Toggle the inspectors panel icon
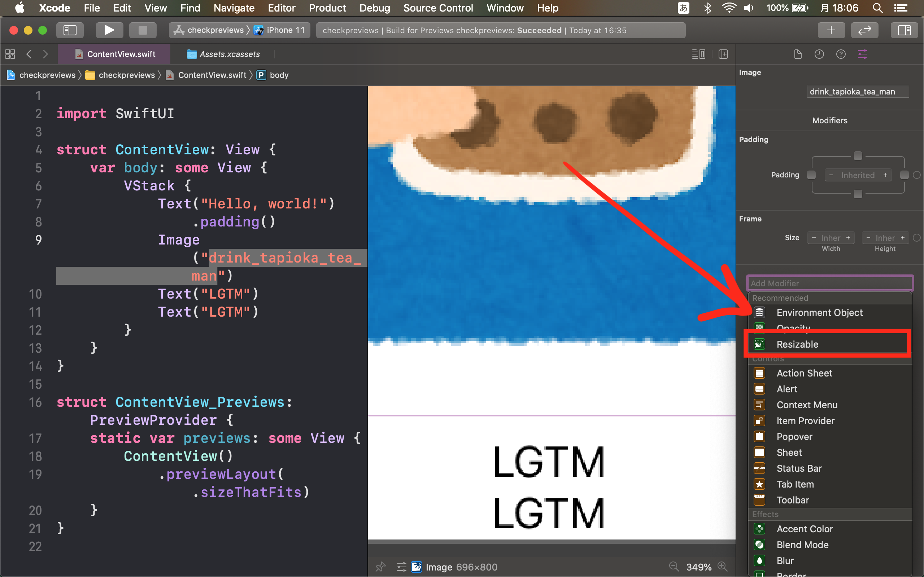 pyautogui.click(x=904, y=30)
